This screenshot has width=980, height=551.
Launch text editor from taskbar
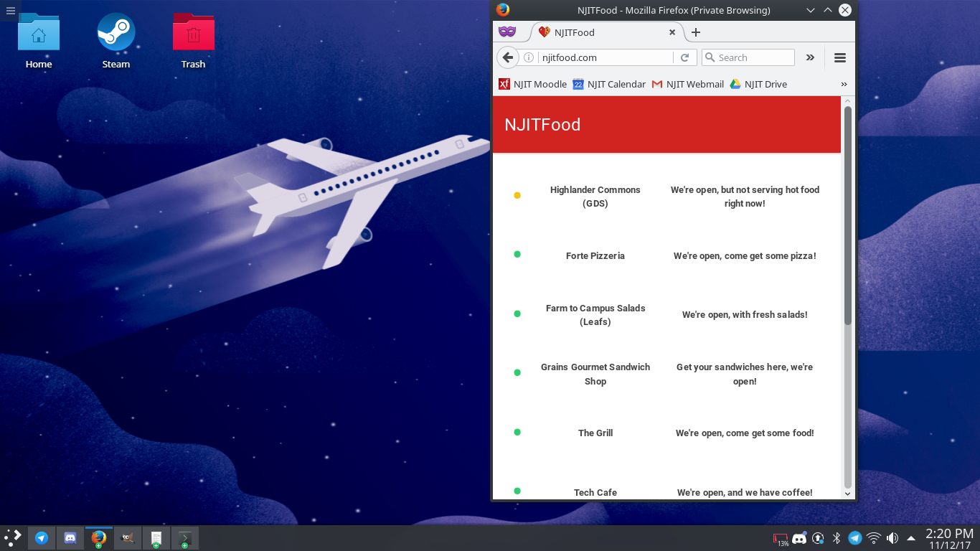pyautogui.click(x=156, y=538)
